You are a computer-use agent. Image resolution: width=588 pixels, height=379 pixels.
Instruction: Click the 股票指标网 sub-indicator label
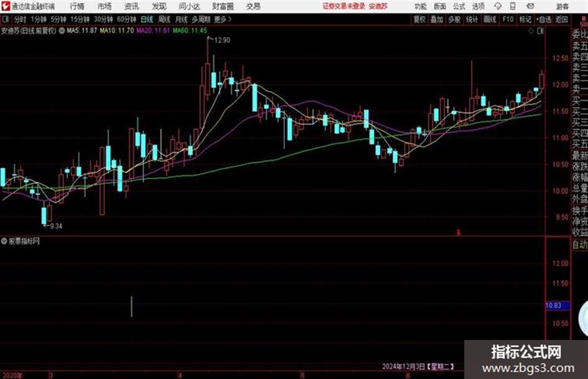(x=24, y=241)
